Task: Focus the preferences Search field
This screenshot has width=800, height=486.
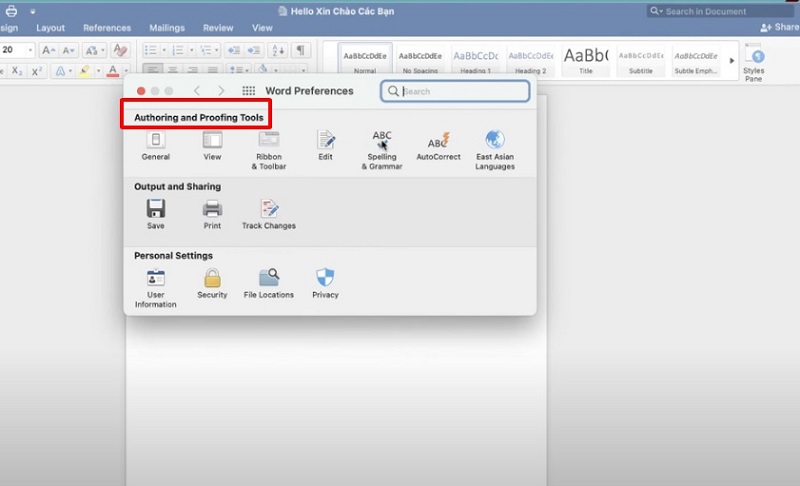Action: pyautogui.click(x=455, y=91)
